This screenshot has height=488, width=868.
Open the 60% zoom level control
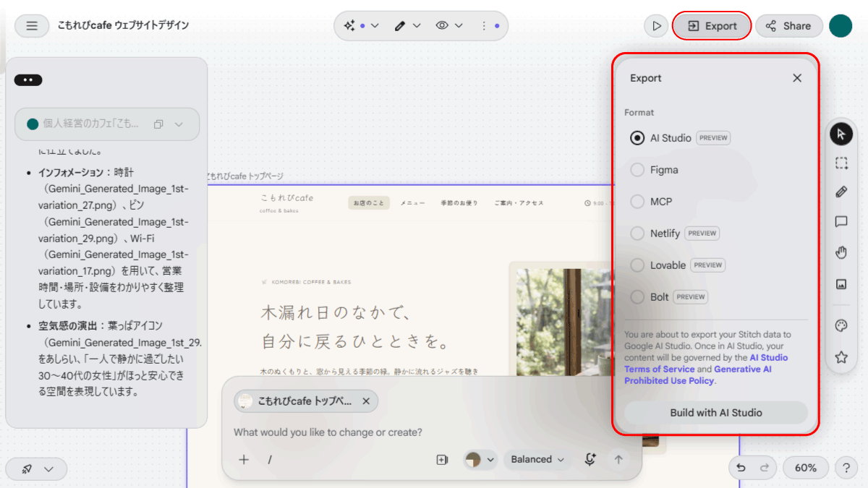pos(805,468)
